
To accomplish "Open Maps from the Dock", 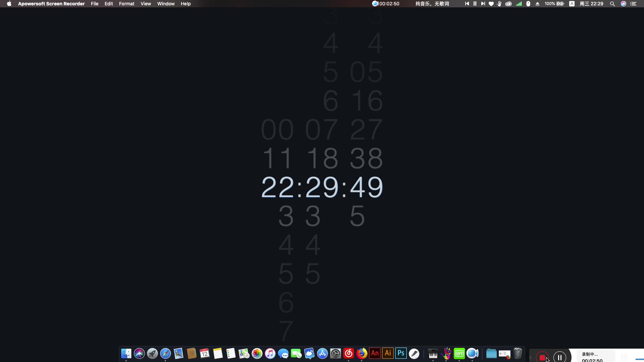I will (x=244, y=353).
